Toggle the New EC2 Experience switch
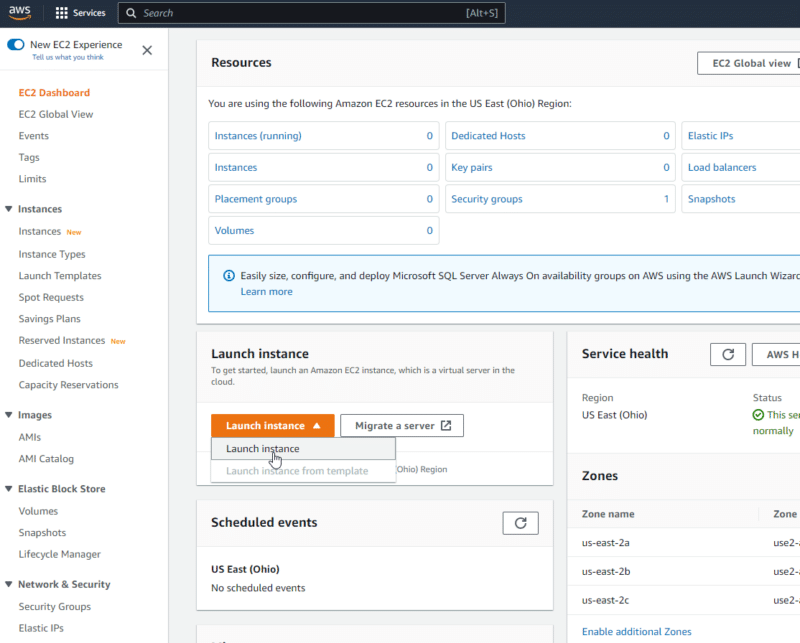This screenshot has height=643, width=800. (x=15, y=44)
